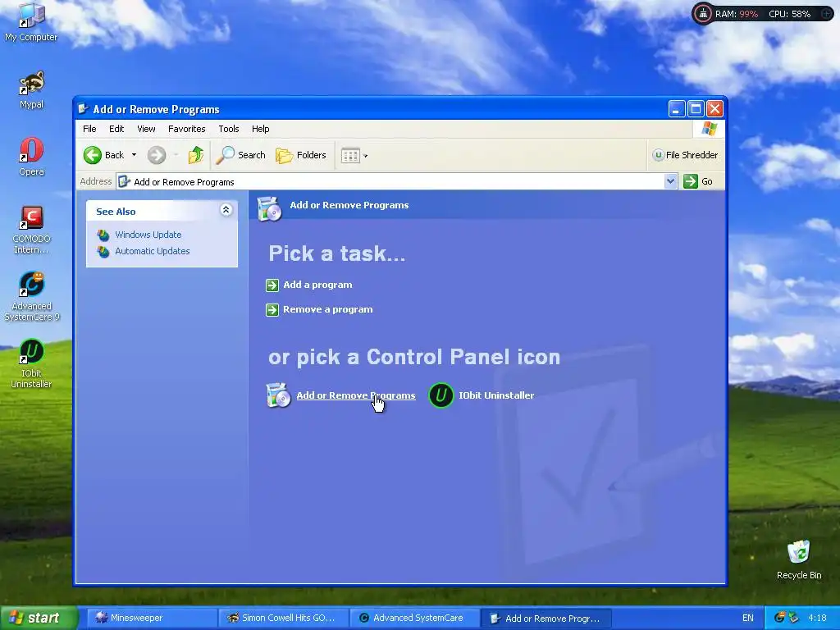
Task: Click the EN language indicator
Action: 748,619
